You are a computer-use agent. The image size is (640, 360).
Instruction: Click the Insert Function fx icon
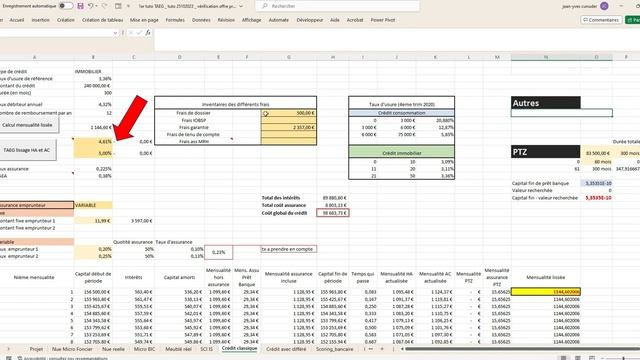pyautogui.click(x=148, y=33)
